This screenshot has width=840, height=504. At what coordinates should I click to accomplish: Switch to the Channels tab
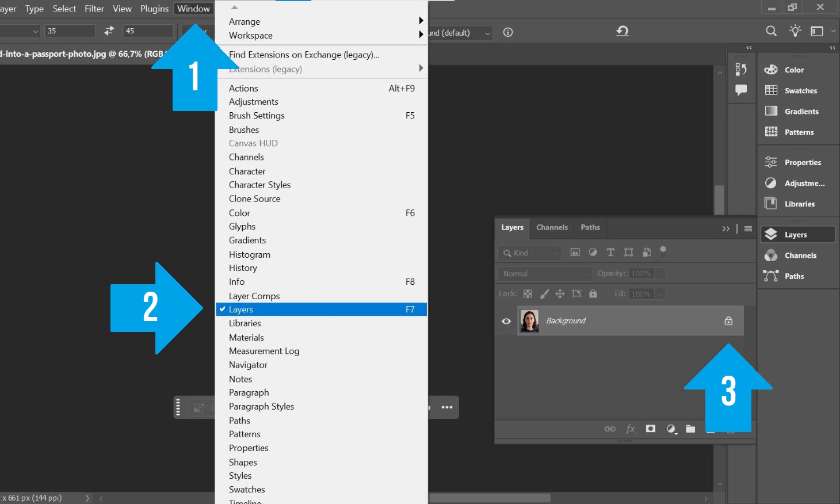[x=552, y=228]
